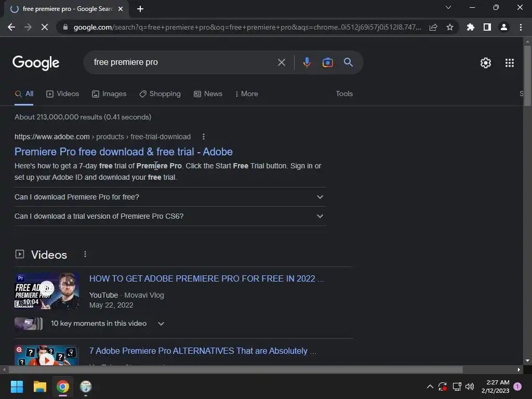The width and height of the screenshot is (532, 399).
Task: Click inside the Google search input field
Action: (x=183, y=62)
